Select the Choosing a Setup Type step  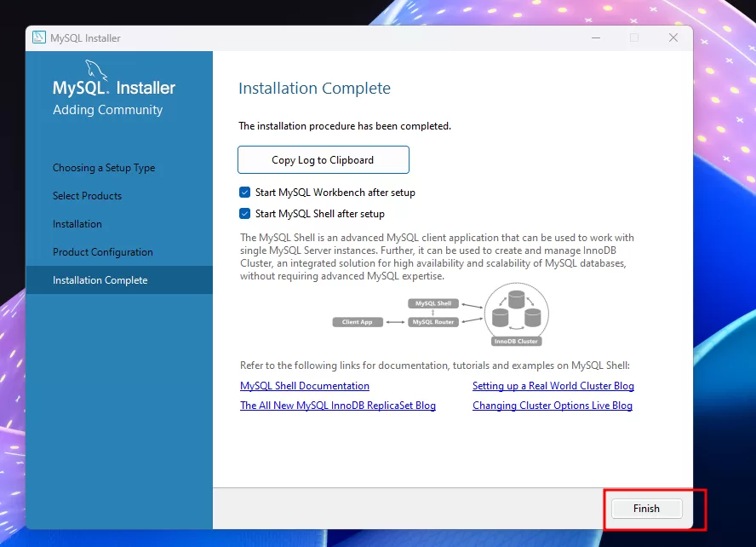pyautogui.click(x=104, y=168)
